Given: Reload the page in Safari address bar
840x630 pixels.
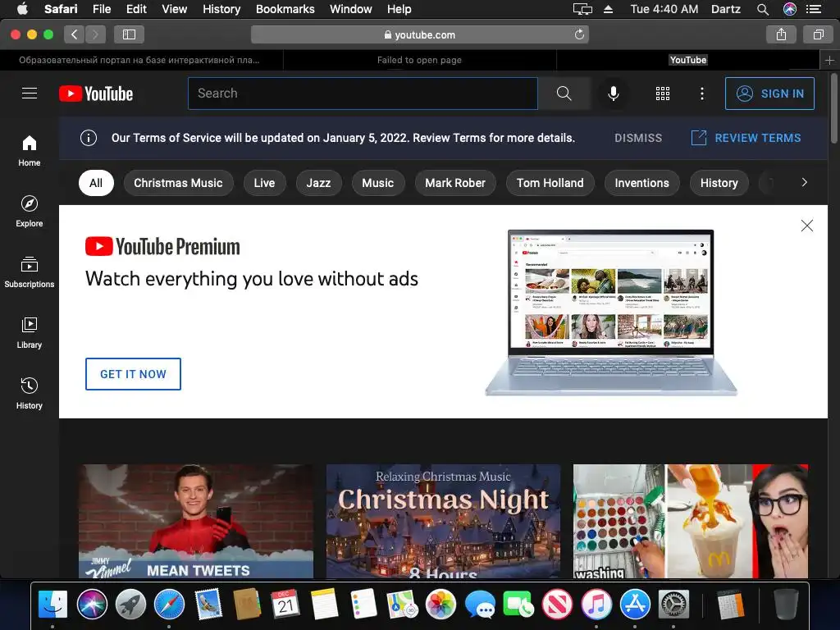Looking at the screenshot, I should click(579, 34).
